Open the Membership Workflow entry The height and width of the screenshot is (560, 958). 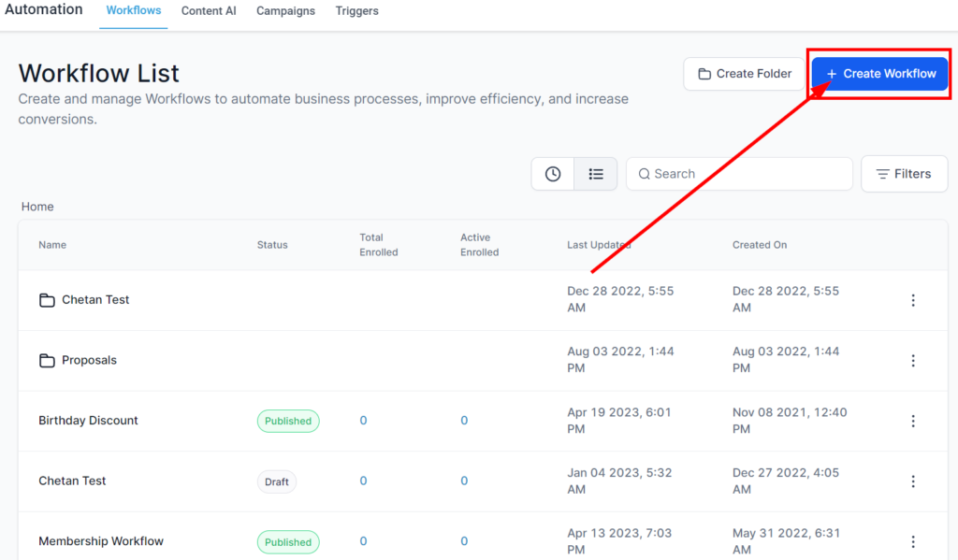pyautogui.click(x=101, y=541)
